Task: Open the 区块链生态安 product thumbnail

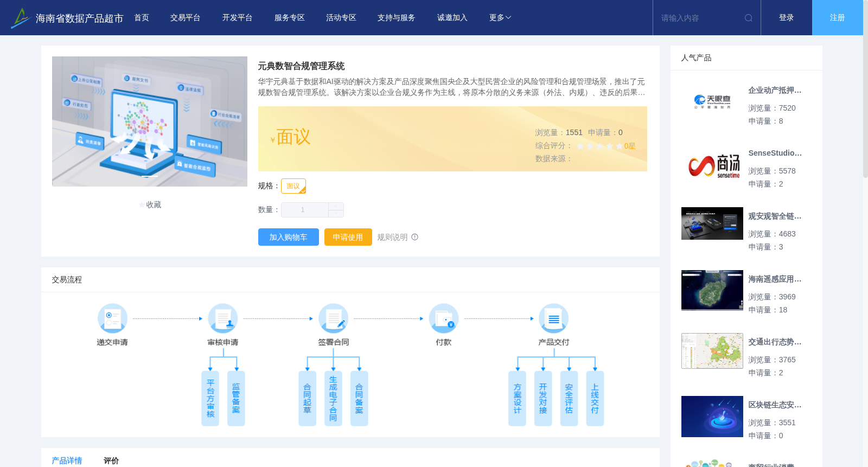Action: click(712, 417)
